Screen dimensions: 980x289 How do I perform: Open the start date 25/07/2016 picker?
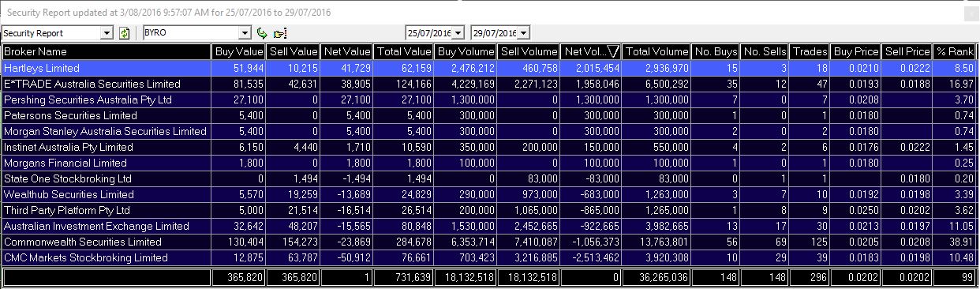click(x=458, y=33)
